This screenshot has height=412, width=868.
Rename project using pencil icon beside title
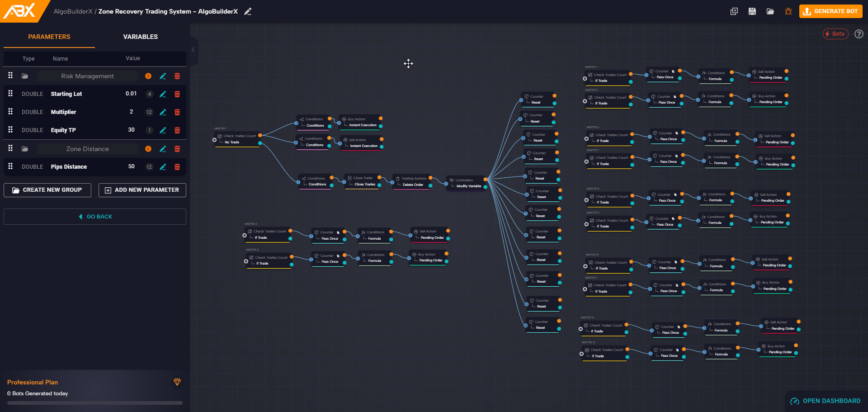(x=248, y=11)
